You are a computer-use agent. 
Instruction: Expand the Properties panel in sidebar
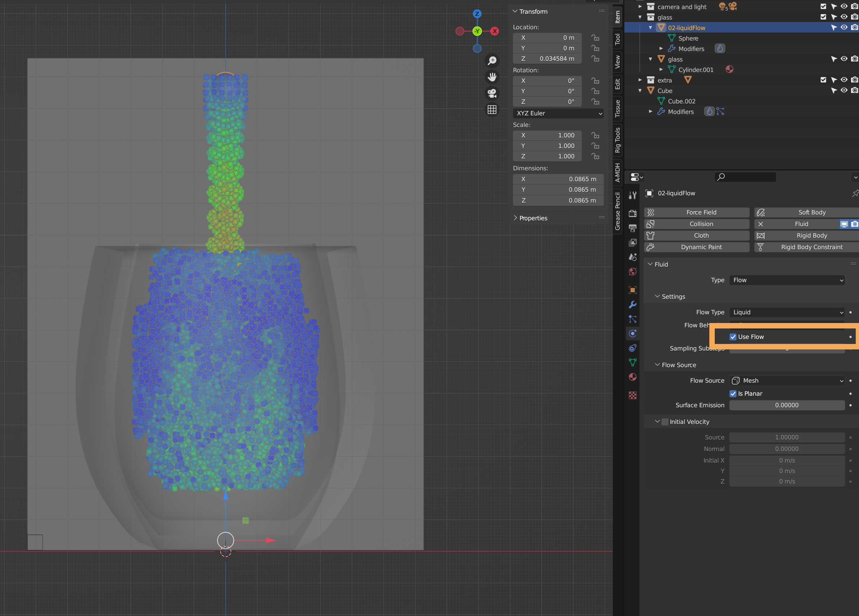(x=533, y=218)
